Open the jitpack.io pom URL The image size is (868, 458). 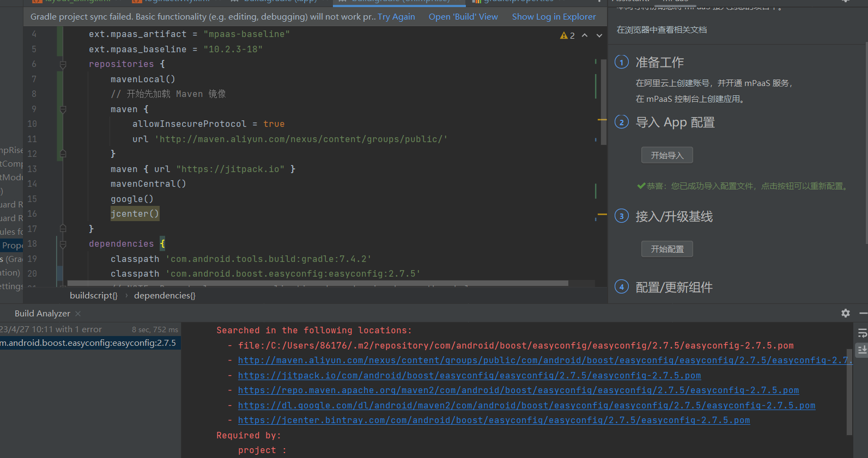tap(469, 376)
